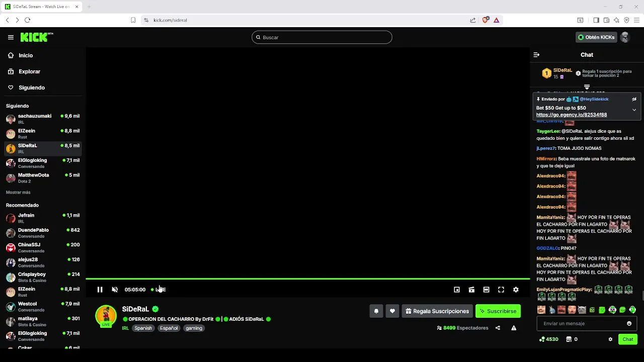Click the green stream progress bar
644x362 pixels.
click(307, 279)
